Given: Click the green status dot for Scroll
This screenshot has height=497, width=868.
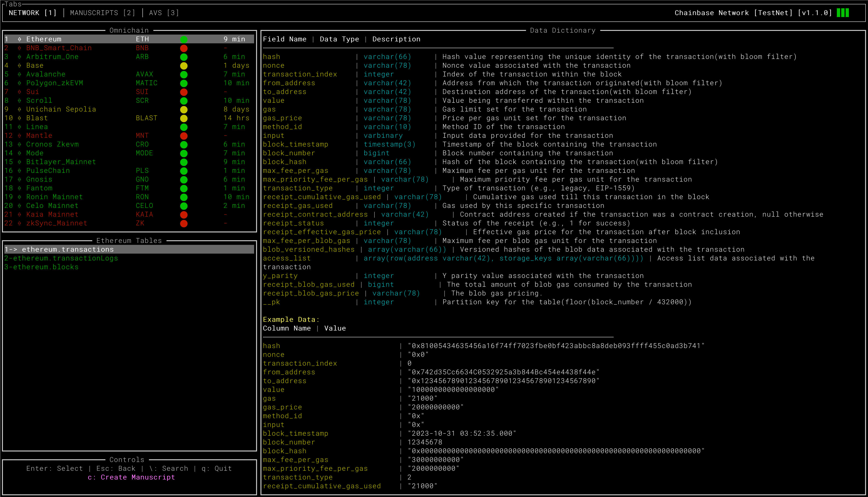Looking at the screenshot, I should click(184, 101).
